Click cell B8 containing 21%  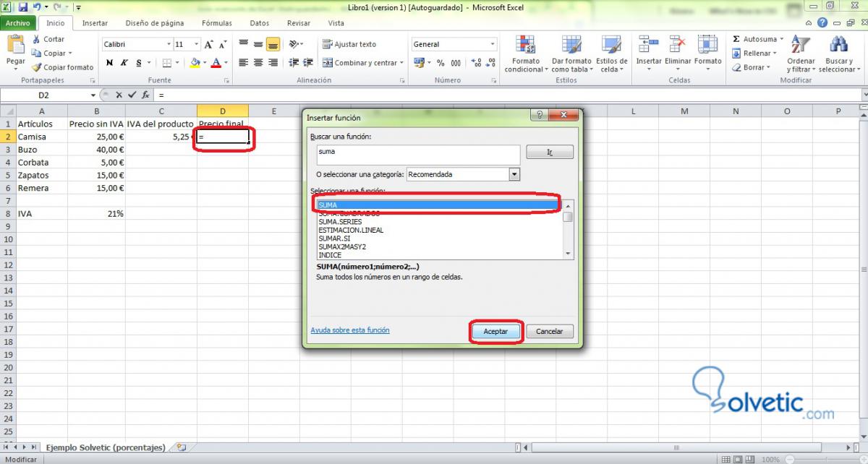pyautogui.click(x=96, y=214)
